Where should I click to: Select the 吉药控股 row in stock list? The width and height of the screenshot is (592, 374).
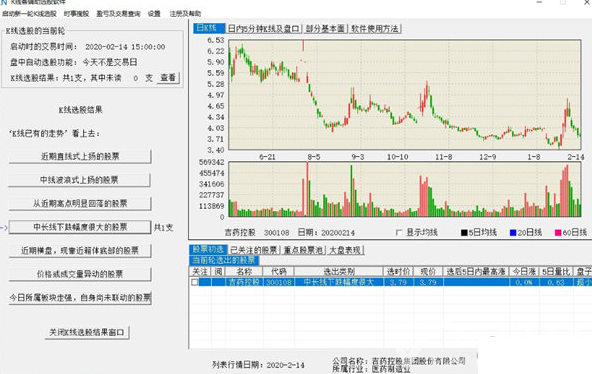(x=390, y=282)
